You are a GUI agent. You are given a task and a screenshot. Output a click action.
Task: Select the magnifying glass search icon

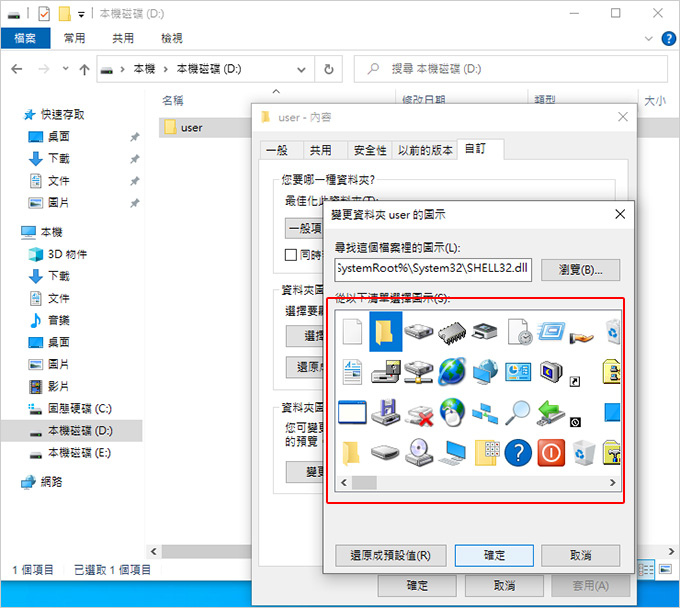pyautogui.click(x=518, y=413)
